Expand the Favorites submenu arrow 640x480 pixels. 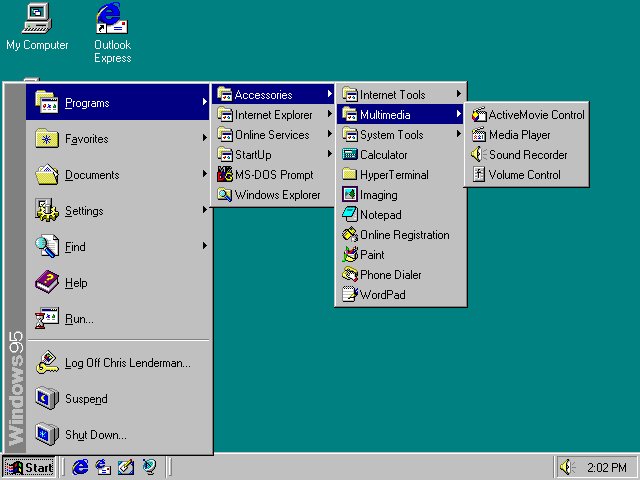[x=204, y=138]
